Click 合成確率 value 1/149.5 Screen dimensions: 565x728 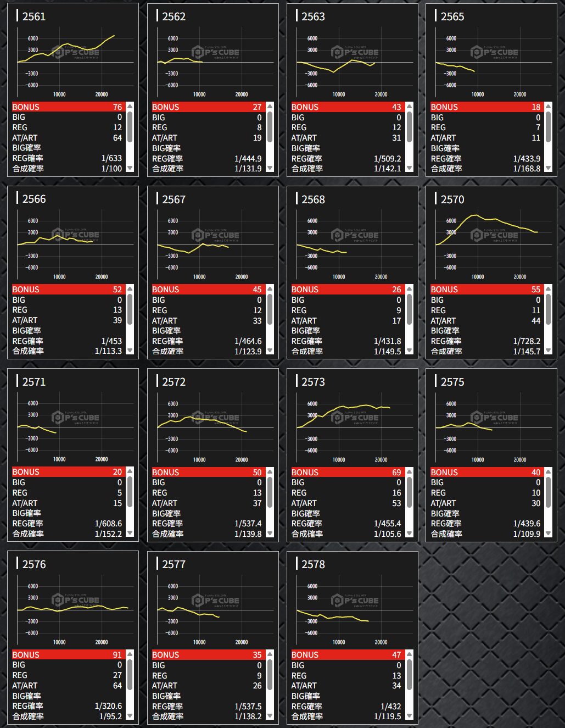(x=387, y=351)
